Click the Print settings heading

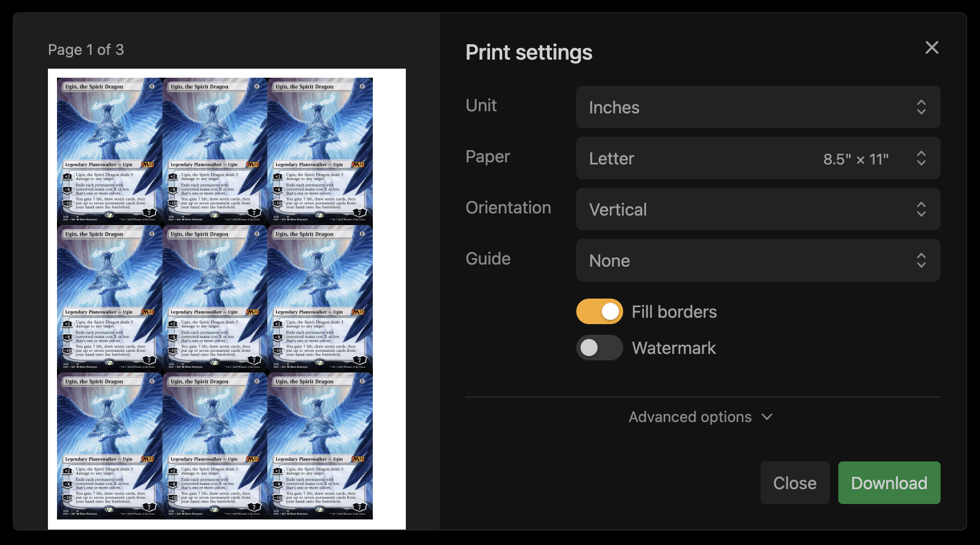point(529,52)
